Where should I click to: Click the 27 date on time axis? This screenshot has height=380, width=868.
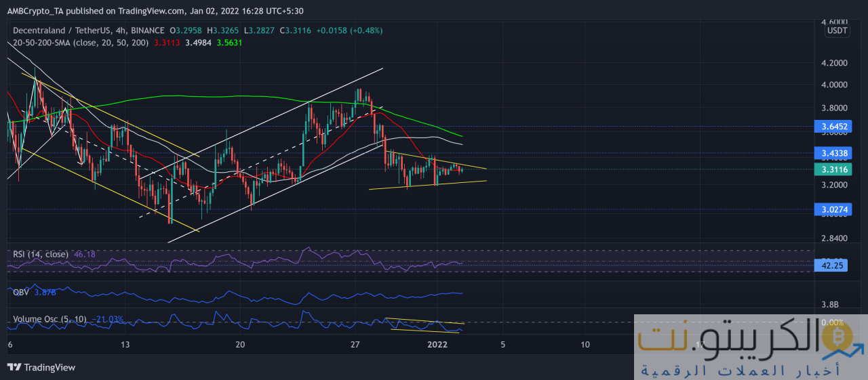(x=355, y=344)
